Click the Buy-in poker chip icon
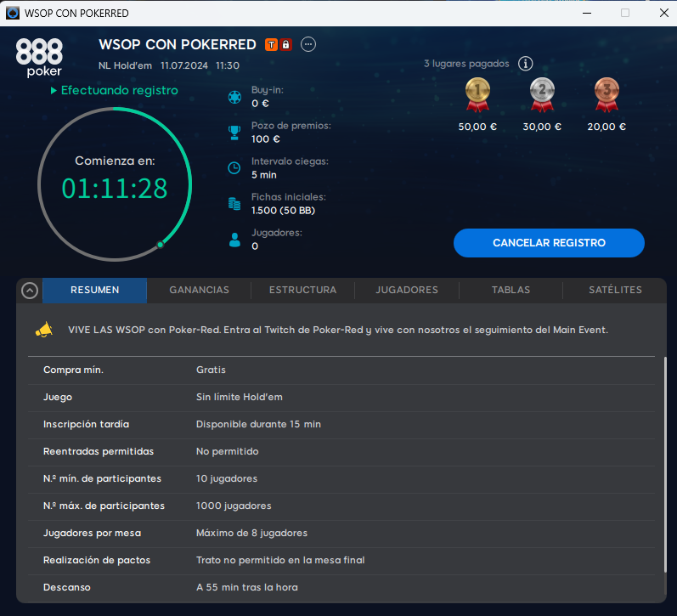The height and width of the screenshot is (616, 677). tap(234, 97)
